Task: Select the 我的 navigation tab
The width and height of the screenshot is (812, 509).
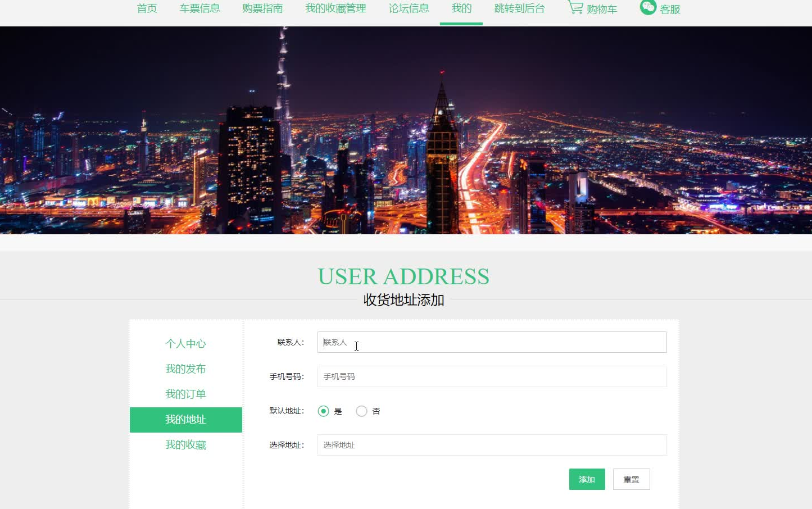Action: pyautogui.click(x=461, y=8)
